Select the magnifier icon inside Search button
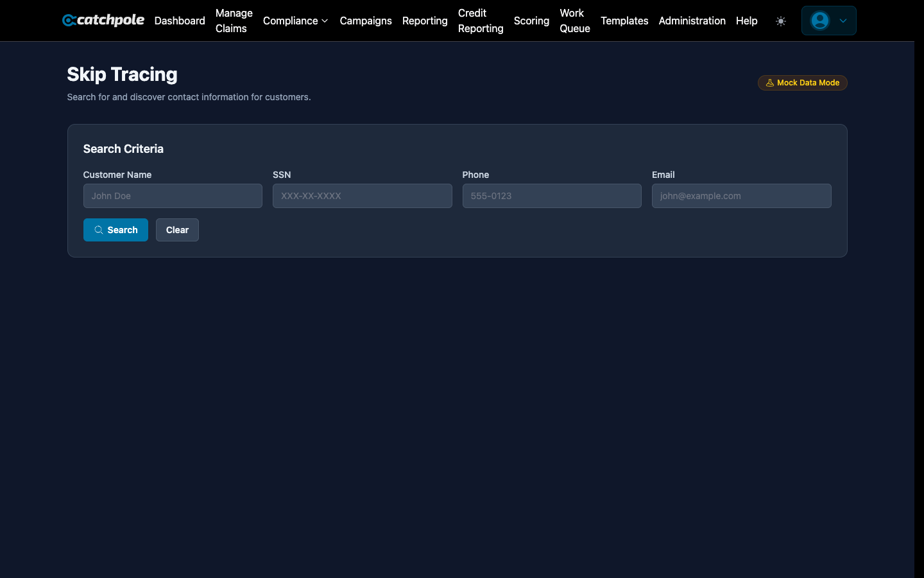Viewport: 924px width, 578px height. click(98, 229)
